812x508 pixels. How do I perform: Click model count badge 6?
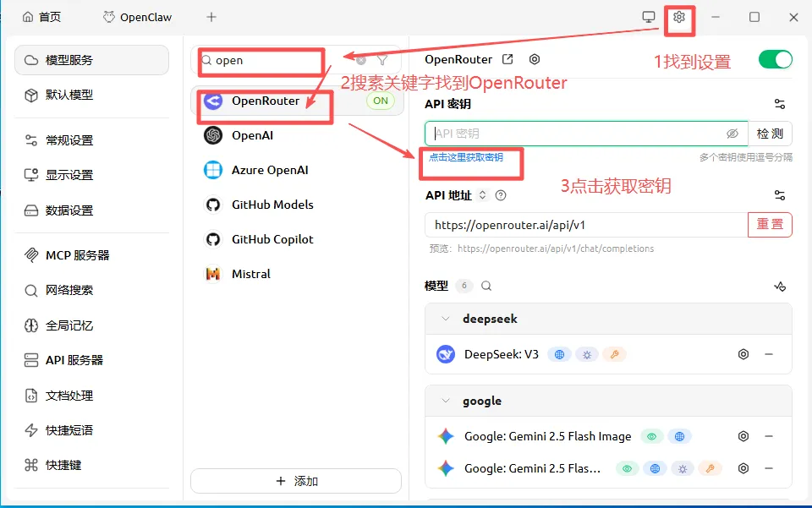tap(464, 286)
